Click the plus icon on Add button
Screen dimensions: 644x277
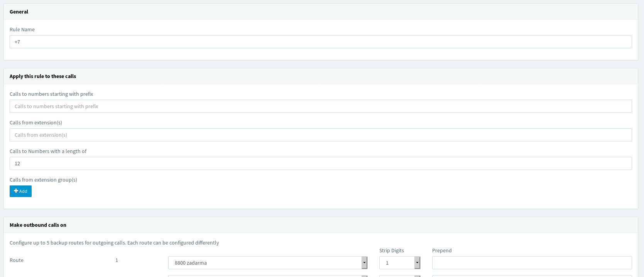point(16,191)
